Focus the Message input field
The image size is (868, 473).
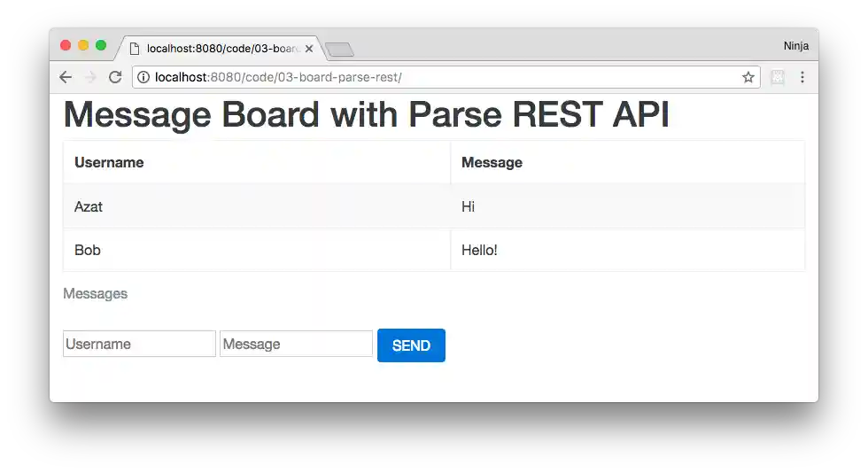[296, 344]
